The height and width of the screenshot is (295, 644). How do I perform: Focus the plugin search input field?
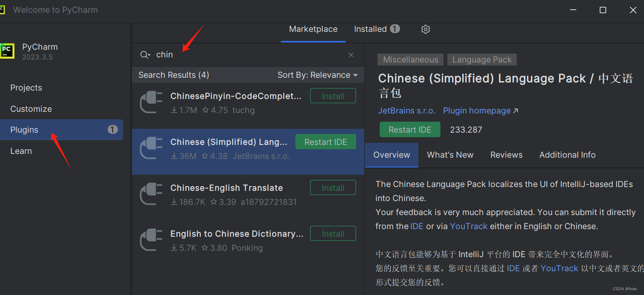pyautogui.click(x=249, y=55)
